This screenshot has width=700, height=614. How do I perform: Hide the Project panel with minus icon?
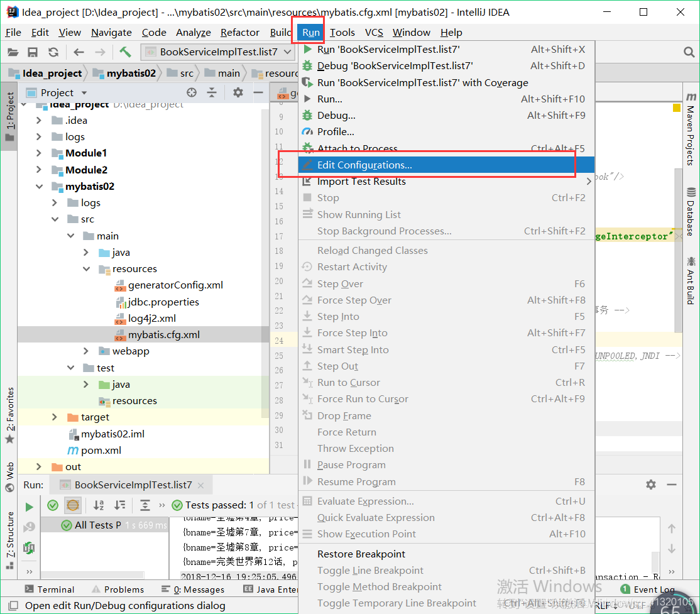258,92
